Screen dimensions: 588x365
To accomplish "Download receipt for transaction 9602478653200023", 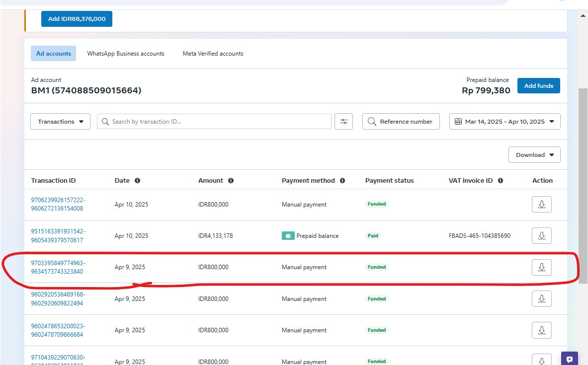I will point(541,330).
